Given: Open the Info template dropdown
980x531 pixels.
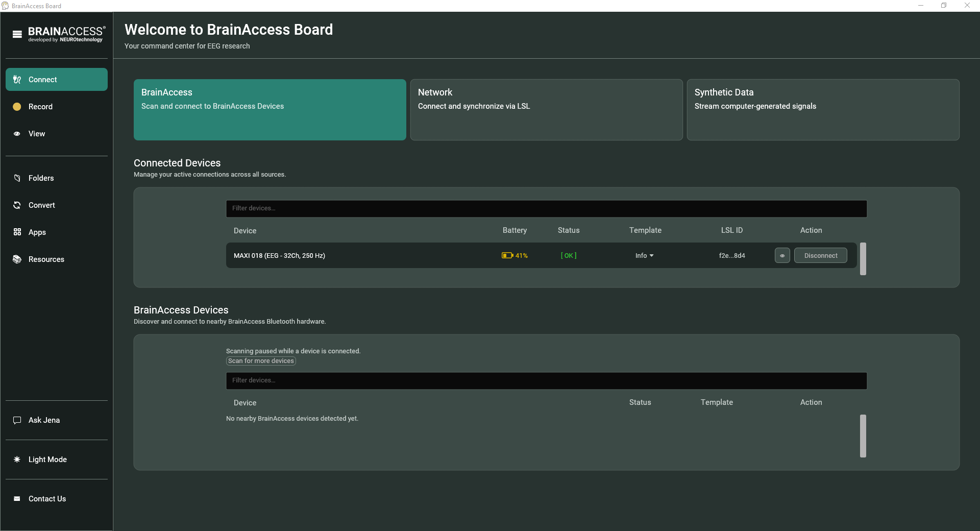Looking at the screenshot, I should click(x=644, y=256).
